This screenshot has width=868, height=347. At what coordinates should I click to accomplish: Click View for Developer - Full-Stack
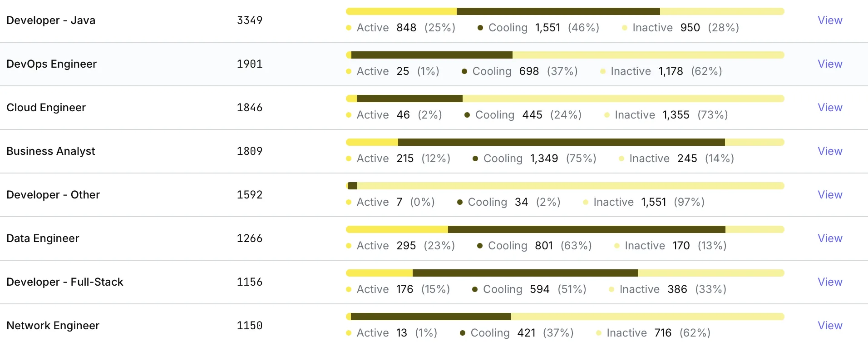(830, 282)
